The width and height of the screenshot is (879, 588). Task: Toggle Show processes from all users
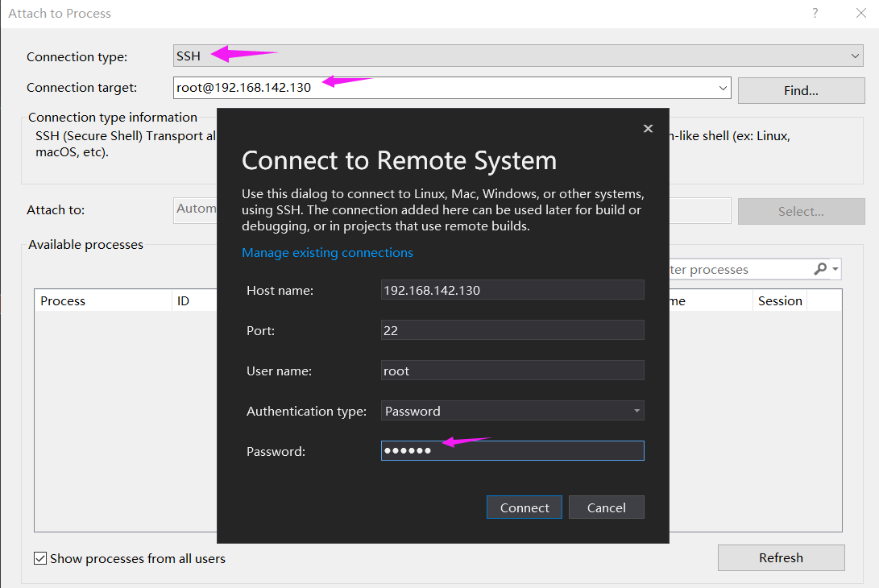(40, 558)
